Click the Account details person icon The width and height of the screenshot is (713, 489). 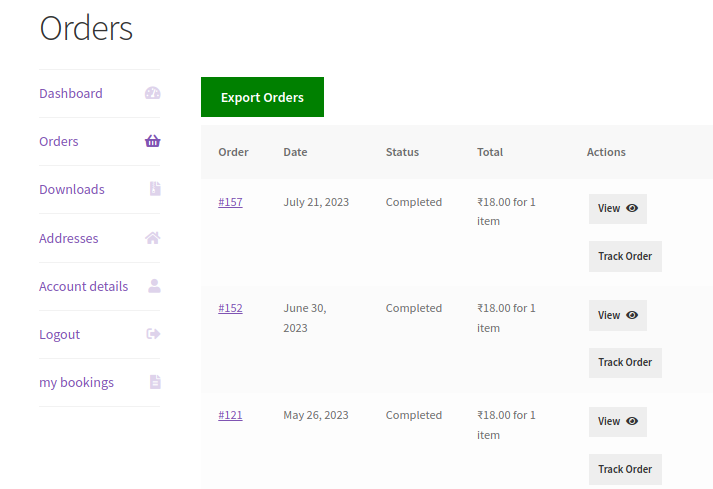point(154,286)
